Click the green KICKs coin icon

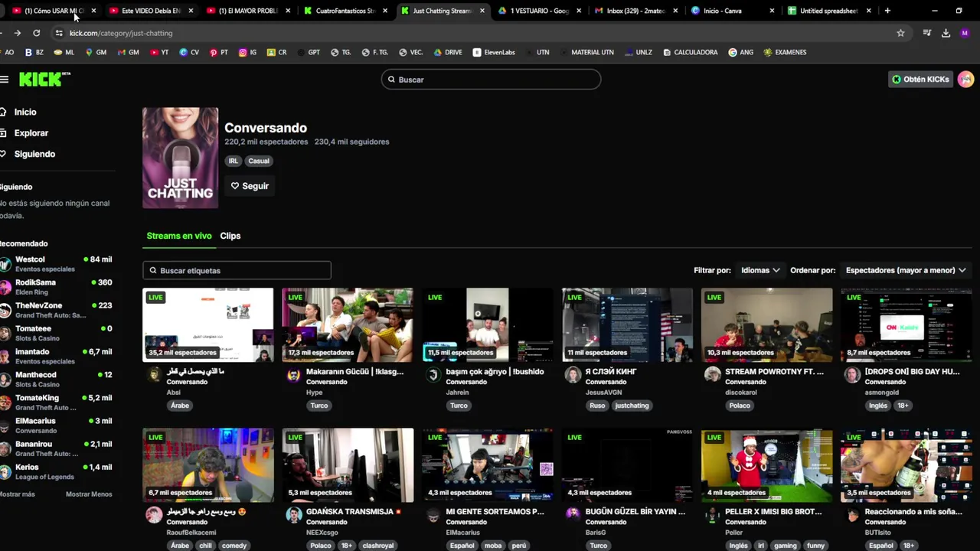pos(897,80)
